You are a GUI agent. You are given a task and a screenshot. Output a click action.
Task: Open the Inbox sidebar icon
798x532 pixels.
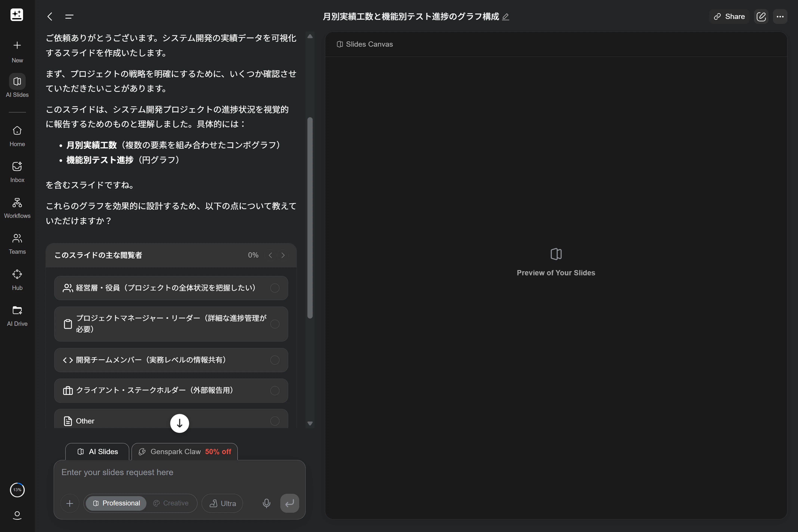click(17, 172)
